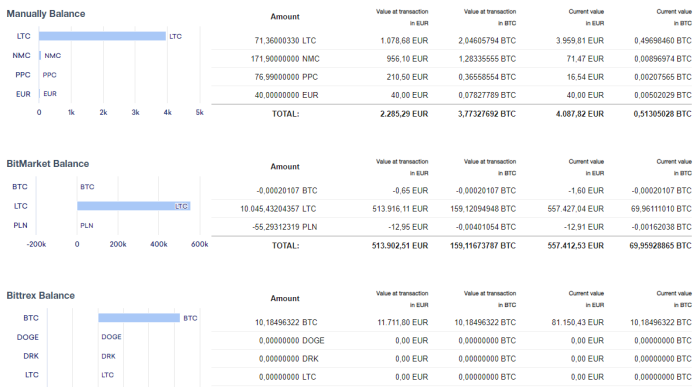This screenshot has height=387, width=700.
Task: Select the LTC bar in BitMarket Balance chart
Action: tap(134, 206)
